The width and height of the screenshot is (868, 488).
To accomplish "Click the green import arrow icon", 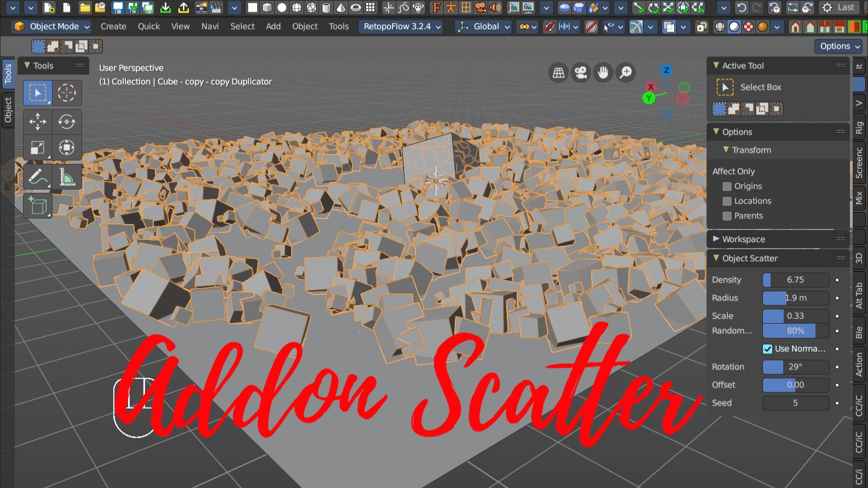I will coord(165,8).
